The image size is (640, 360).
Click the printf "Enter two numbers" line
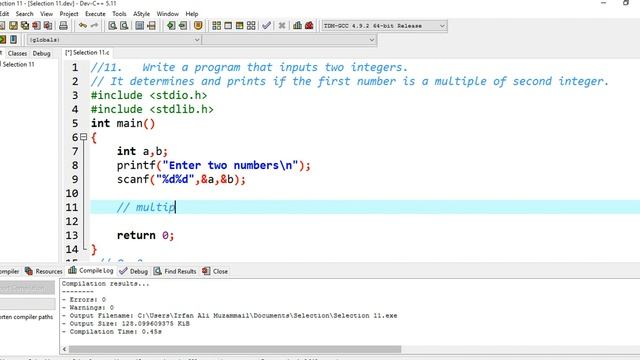[213, 165]
